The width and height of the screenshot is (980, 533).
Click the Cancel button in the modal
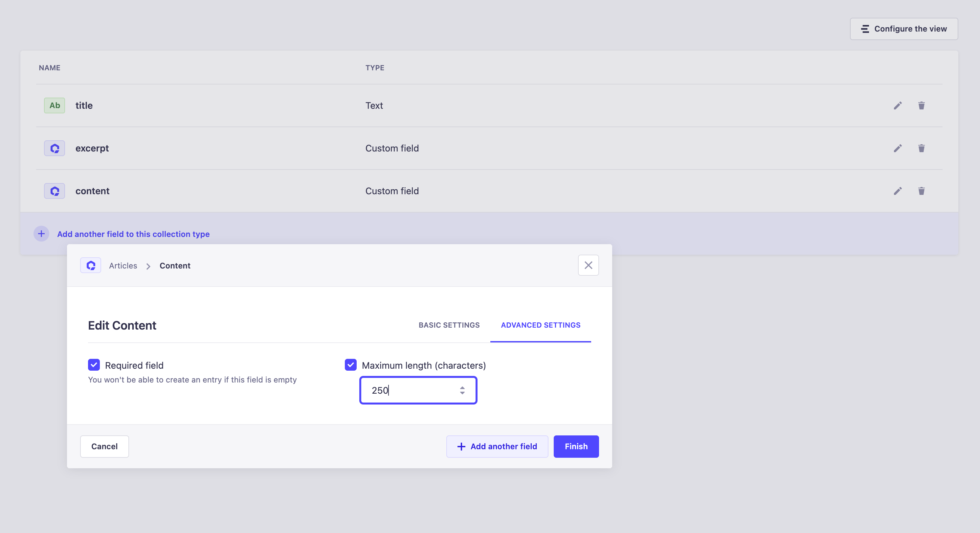[x=104, y=446]
